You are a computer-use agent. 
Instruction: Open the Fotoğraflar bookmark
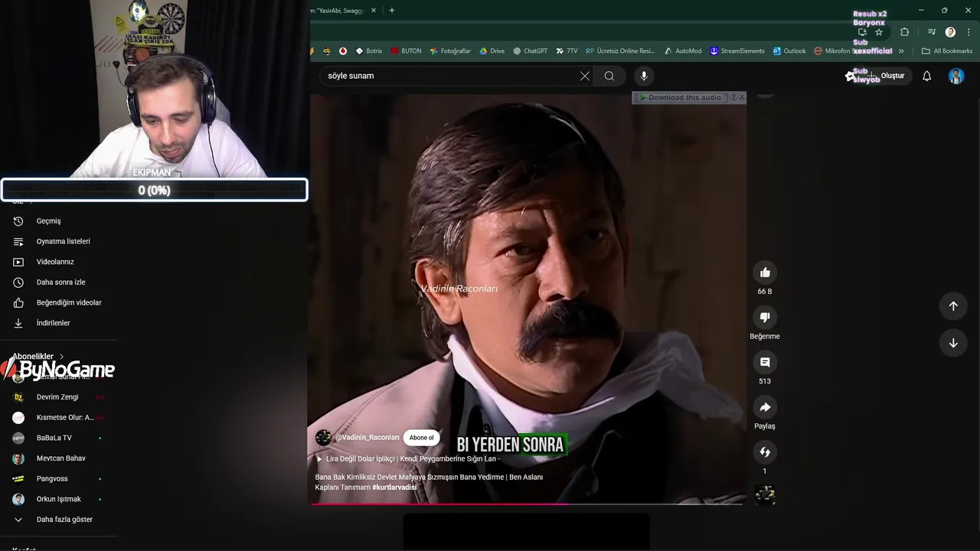[450, 51]
